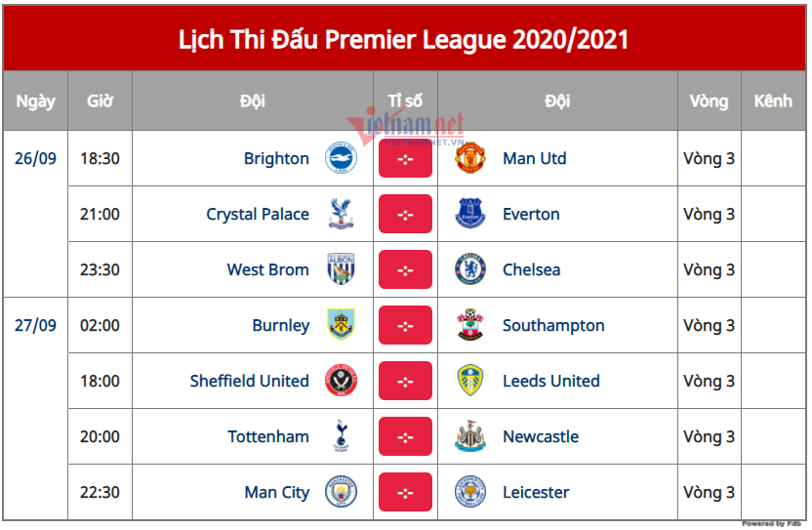Open the Brighton vs Man Utd score button
812x530 pixels.
point(405,159)
